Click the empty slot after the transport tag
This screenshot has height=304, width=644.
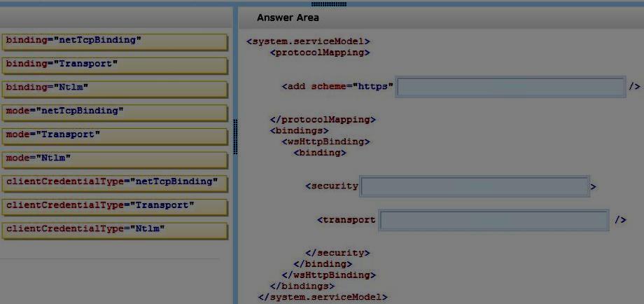point(493,220)
